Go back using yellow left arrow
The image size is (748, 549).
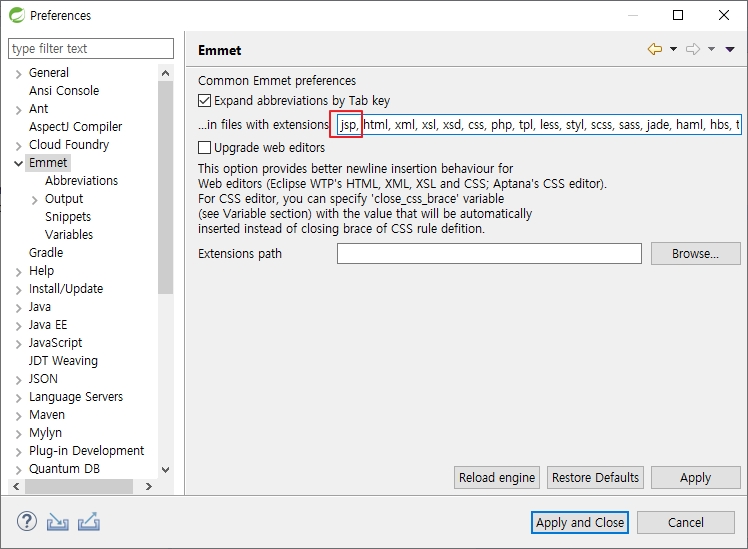point(654,49)
